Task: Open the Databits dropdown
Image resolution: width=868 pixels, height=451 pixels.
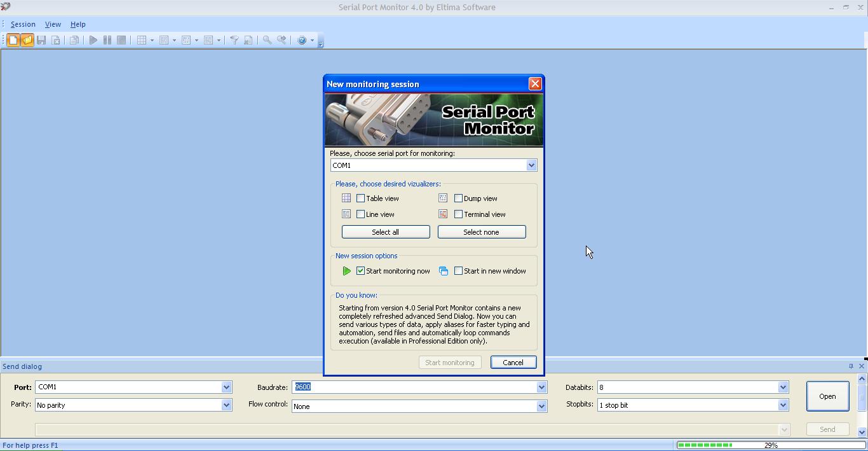Action: (x=783, y=387)
